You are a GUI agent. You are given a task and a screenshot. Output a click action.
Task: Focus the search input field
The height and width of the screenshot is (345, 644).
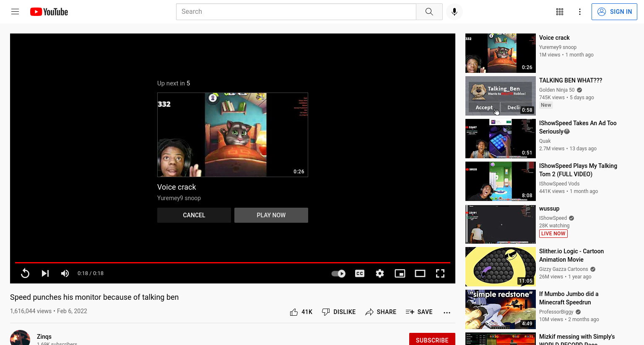(x=296, y=12)
